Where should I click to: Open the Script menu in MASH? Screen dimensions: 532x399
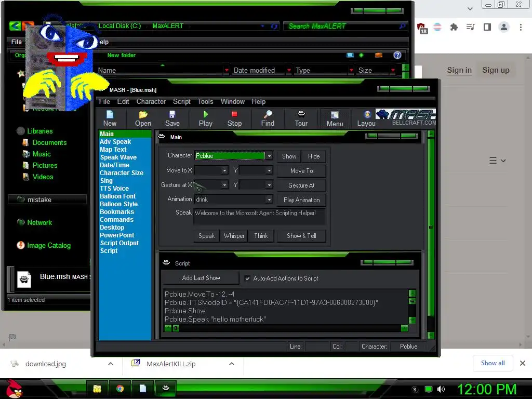(x=181, y=101)
